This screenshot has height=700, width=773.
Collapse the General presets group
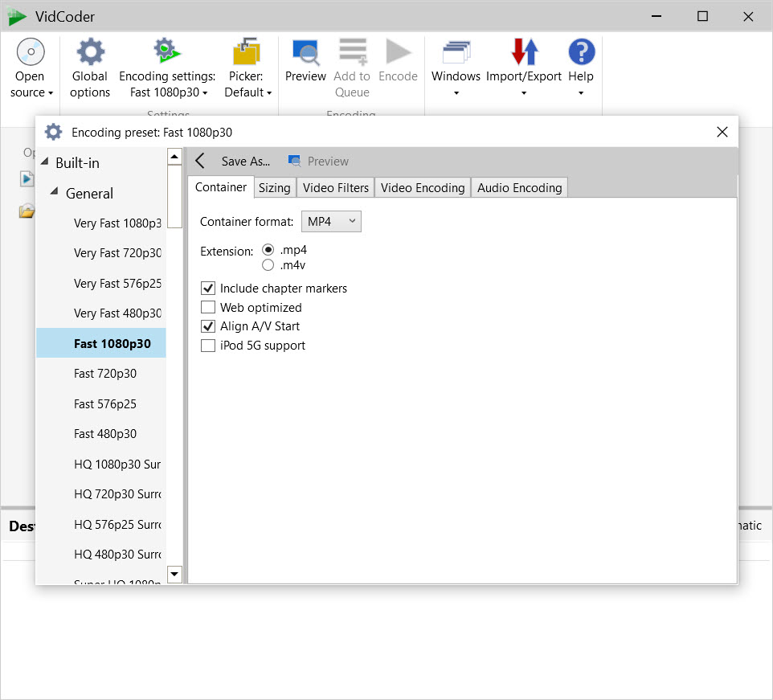pos(55,191)
